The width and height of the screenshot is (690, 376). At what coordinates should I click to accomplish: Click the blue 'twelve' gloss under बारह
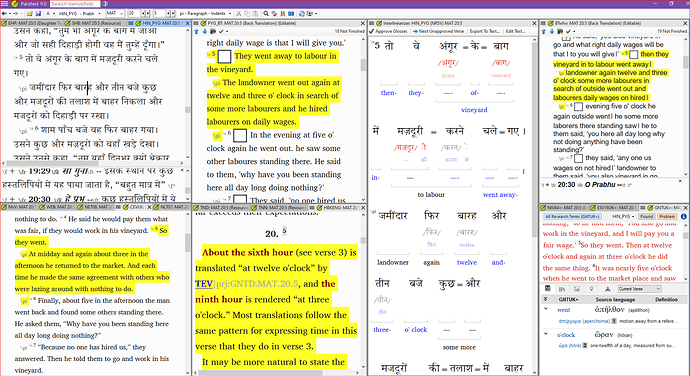[x=467, y=262]
